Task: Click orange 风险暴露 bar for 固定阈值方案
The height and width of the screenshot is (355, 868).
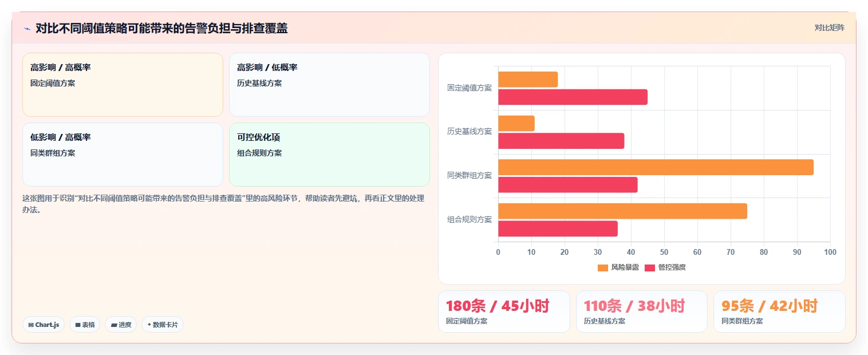Action: tap(528, 80)
